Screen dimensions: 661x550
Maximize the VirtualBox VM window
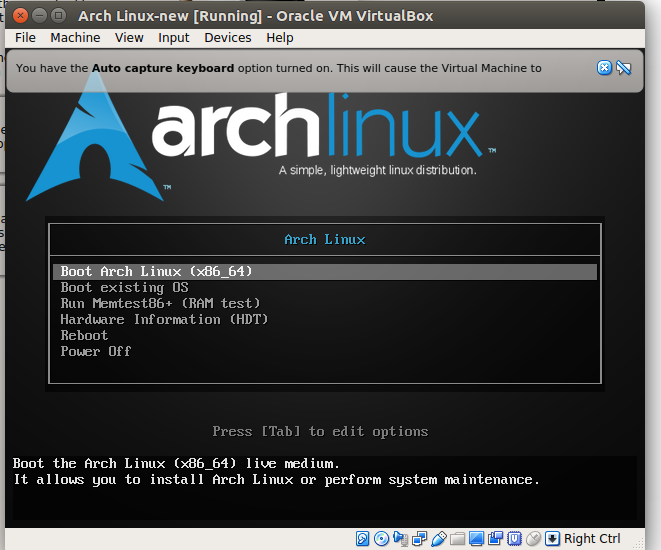pyautogui.click(x=58, y=16)
